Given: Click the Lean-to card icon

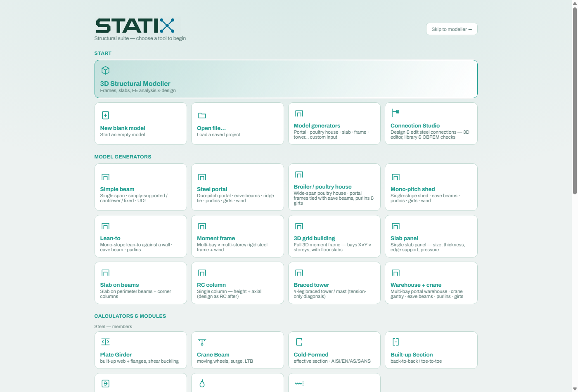Looking at the screenshot, I should [106, 226].
